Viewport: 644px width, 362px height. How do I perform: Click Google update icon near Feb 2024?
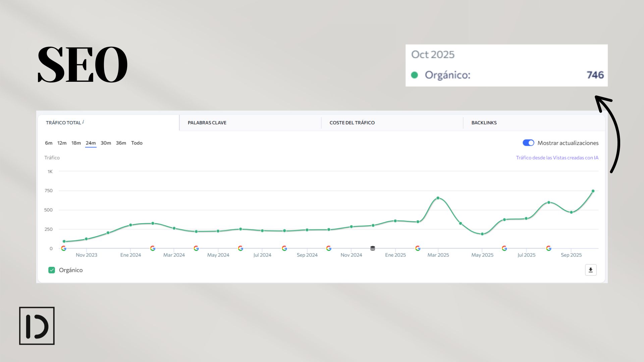153,248
